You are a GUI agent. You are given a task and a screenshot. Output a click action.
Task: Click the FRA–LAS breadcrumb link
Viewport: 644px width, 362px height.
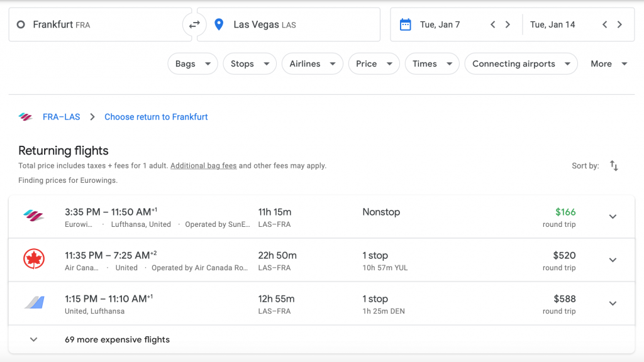[x=61, y=117]
